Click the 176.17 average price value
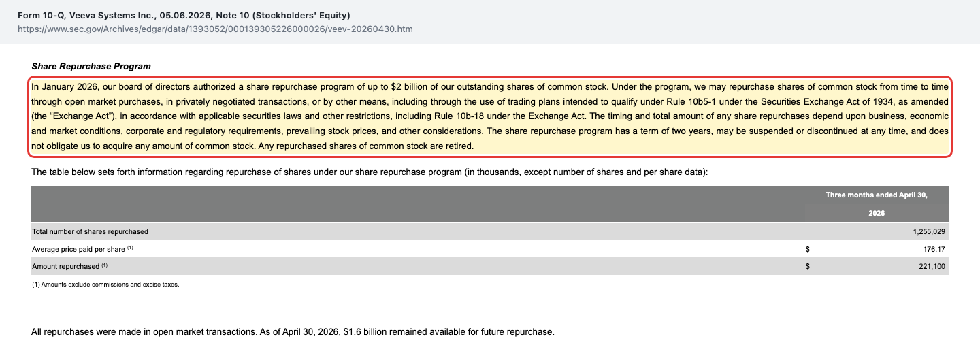980x356 pixels. click(x=935, y=249)
